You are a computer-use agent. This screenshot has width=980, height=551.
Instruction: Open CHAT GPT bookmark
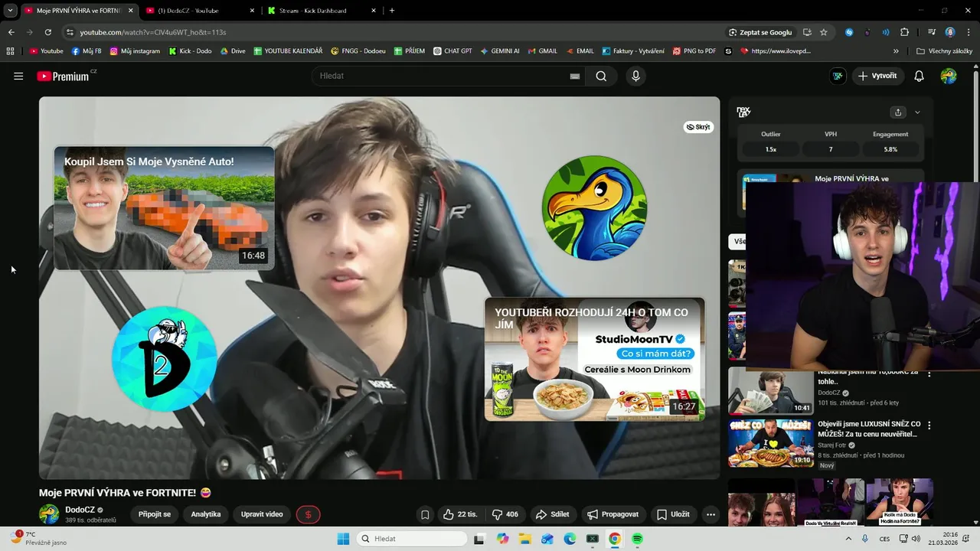pyautogui.click(x=452, y=51)
